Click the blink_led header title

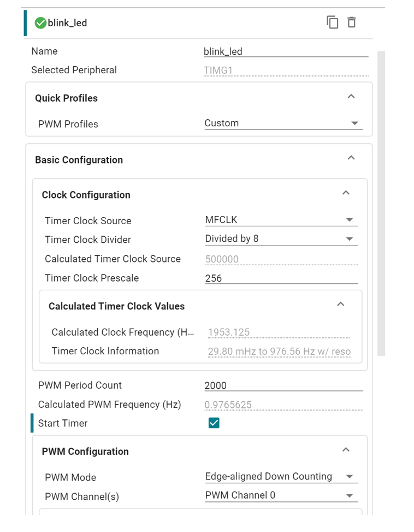[x=67, y=23]
